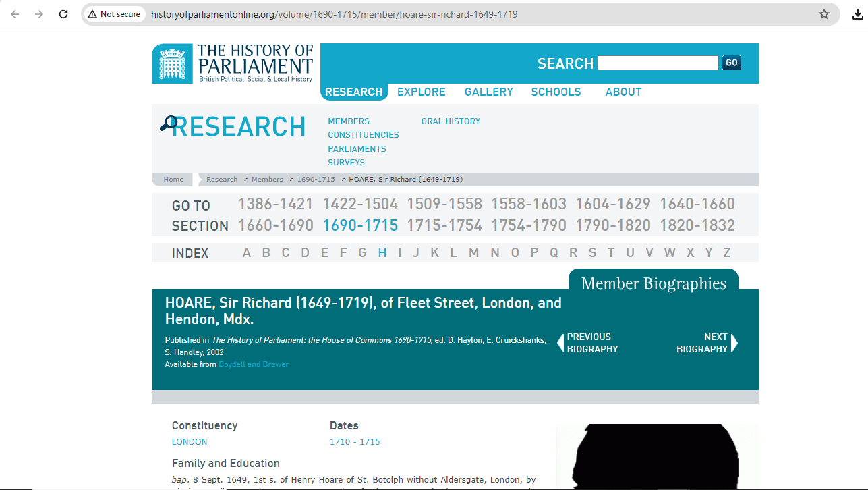Go to section 1820-1832

click(x=697, y=225)
